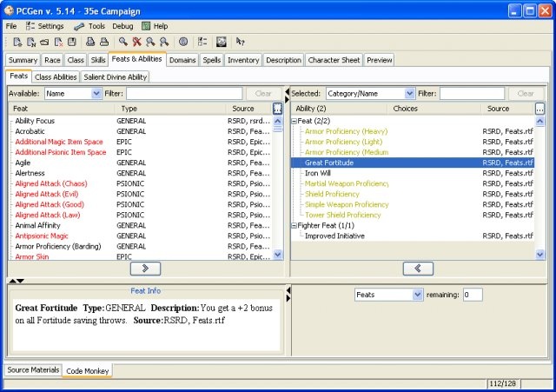Viewport: 556px width, 392px height.
Task: Click the right-arrow add feat button
Action: click(145, 269)
